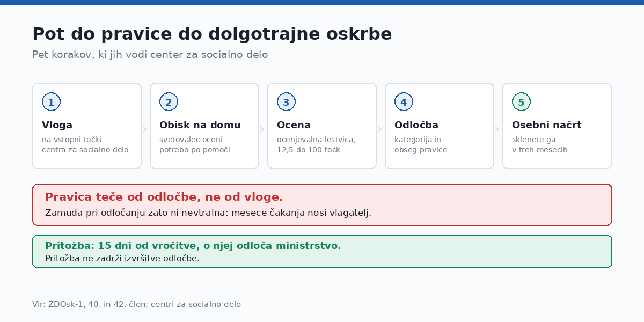Click 'potrebo po pomoči' text

pyautogui.click(x=195, y=150)
